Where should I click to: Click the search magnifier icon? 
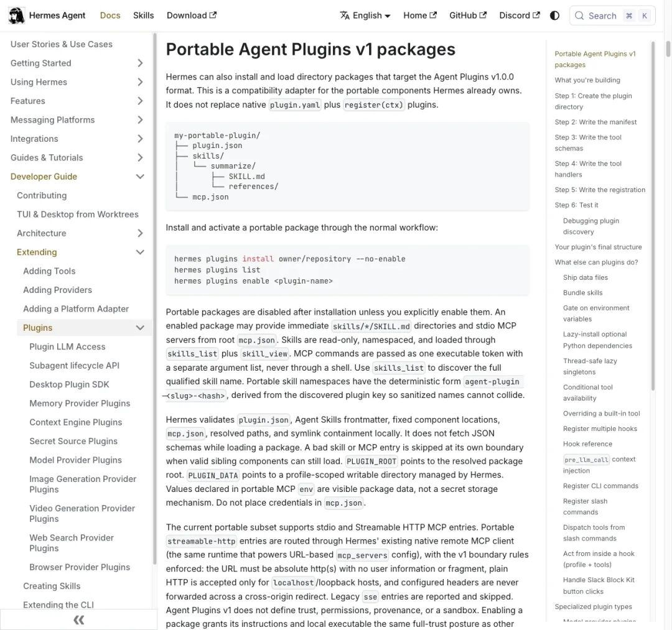click(579, 16)
